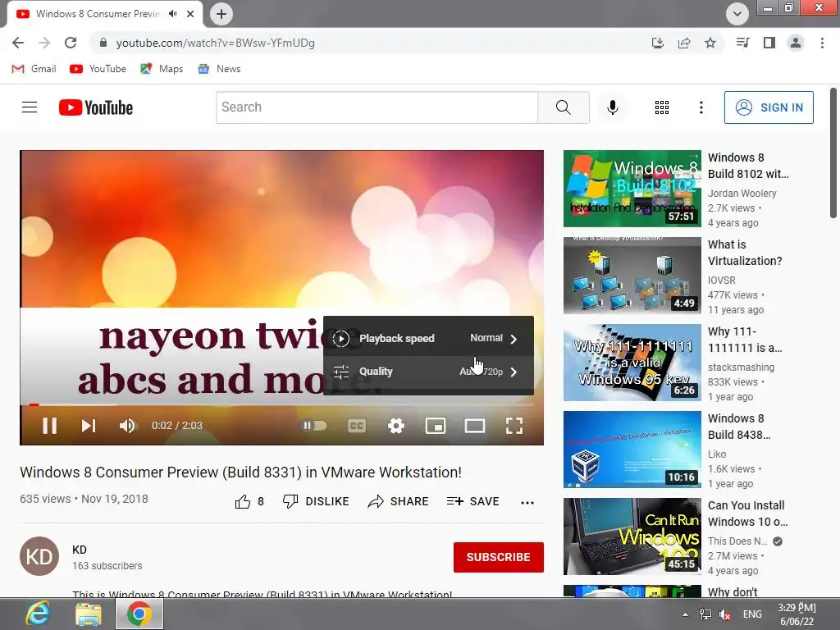Open Windows 8 Build 8438 video title
Screen dimensions: 840x630
click(x=739, y=427)
